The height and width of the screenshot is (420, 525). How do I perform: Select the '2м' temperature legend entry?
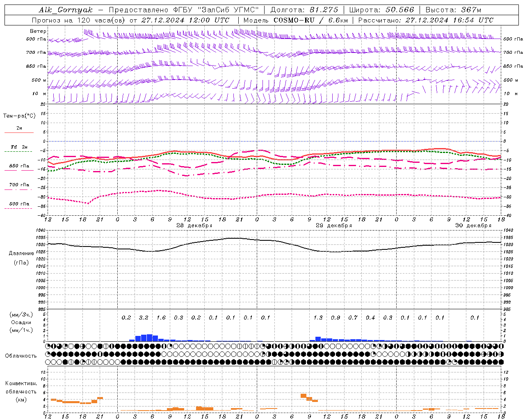click(x=19, y=128)
